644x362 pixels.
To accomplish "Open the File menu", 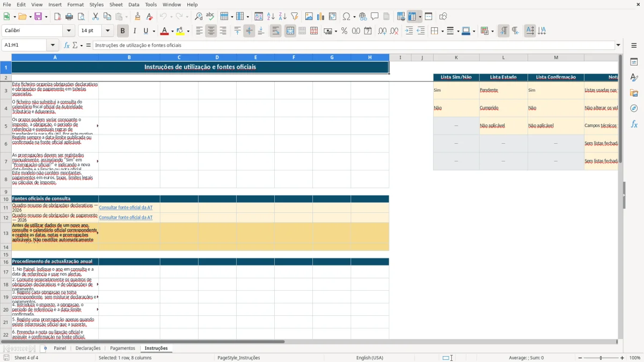I will coord(6,4).
